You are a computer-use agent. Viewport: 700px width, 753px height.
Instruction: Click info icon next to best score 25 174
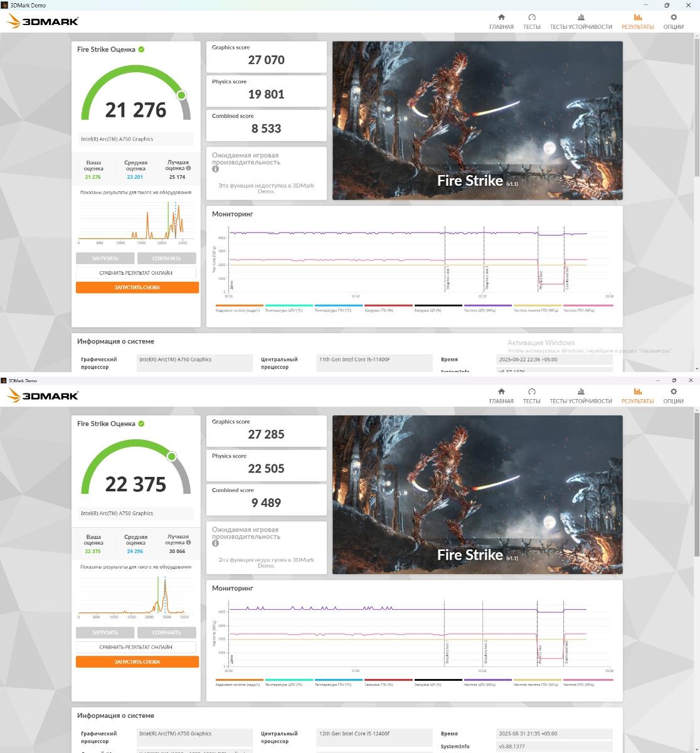pyautogui.click(x=188, y=168)
